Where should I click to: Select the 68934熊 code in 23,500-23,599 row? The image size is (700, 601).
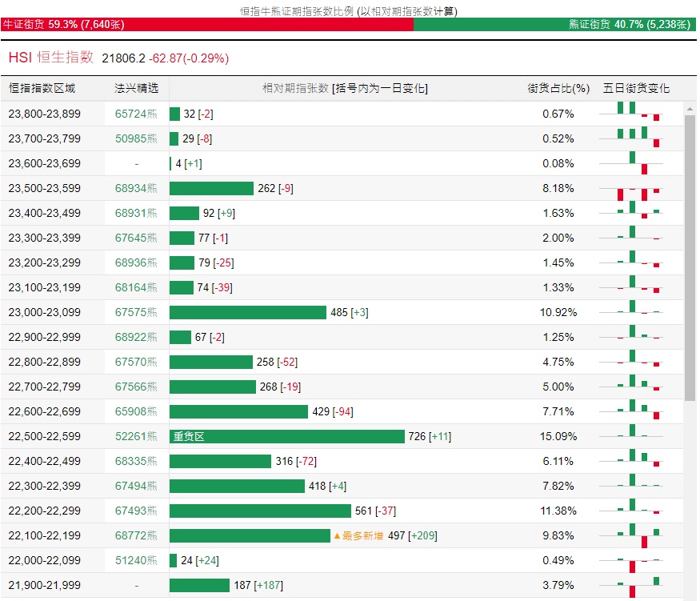pos(136,188)
